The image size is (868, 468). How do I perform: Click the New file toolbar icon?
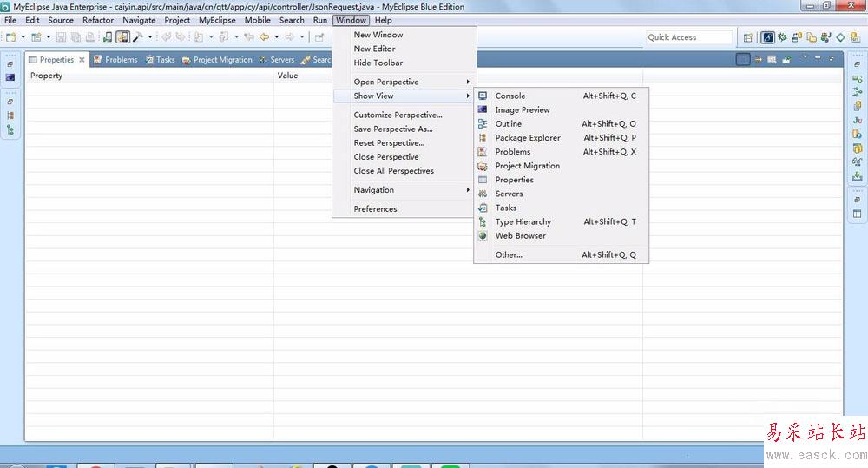pos(10,37)
